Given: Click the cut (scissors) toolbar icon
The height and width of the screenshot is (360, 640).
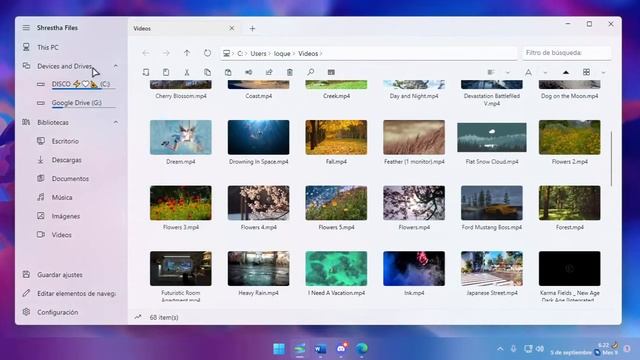Looking at the screenshot, I should pos(187,72).
